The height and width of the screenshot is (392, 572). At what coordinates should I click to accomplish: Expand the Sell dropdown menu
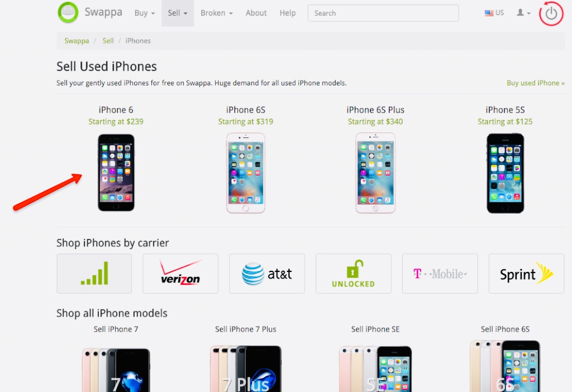178,13
